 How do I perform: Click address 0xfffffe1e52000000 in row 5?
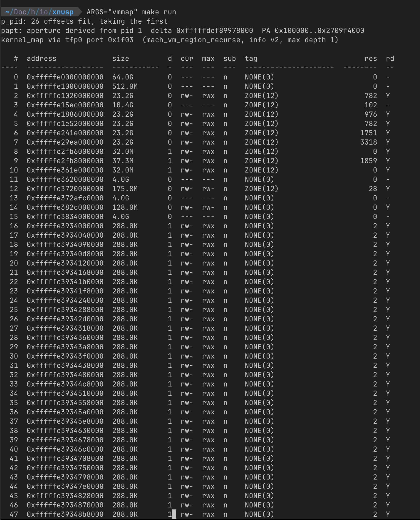click(65, 123)
